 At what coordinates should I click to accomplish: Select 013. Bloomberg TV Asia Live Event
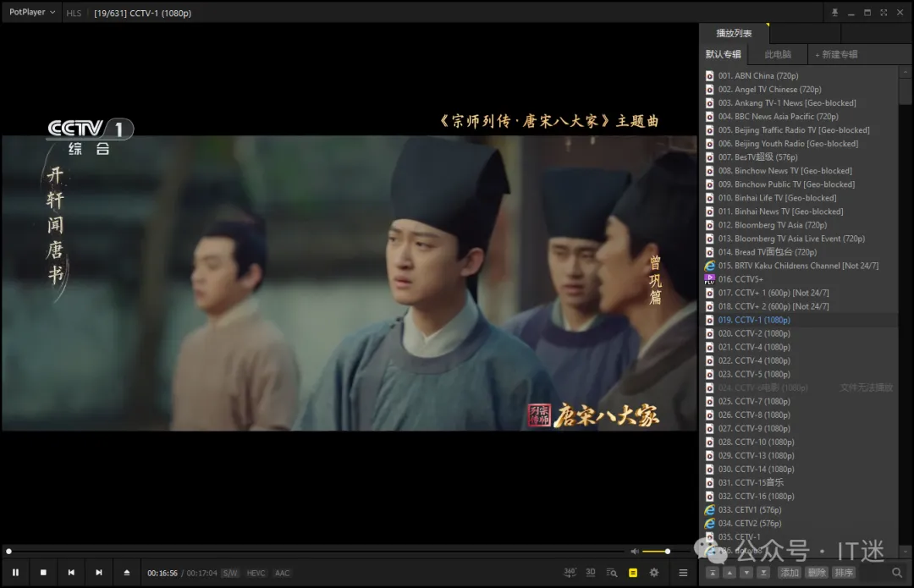pos(800,239)
